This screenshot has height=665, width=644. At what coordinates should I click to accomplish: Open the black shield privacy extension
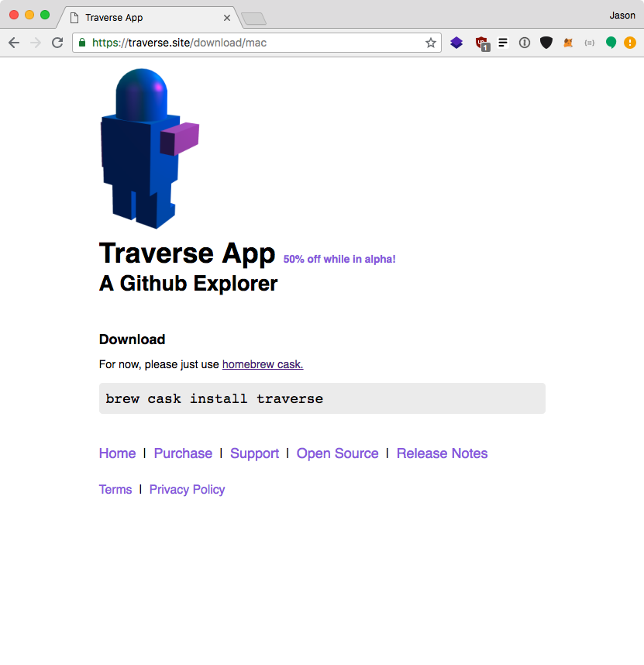click(546, 43)
